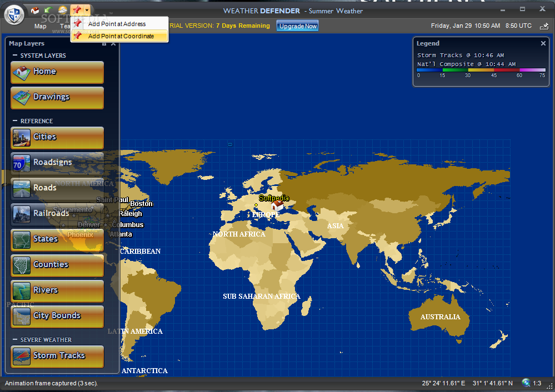
Task: Click the ANTARCTICA map label
Action: coord(144,370)
